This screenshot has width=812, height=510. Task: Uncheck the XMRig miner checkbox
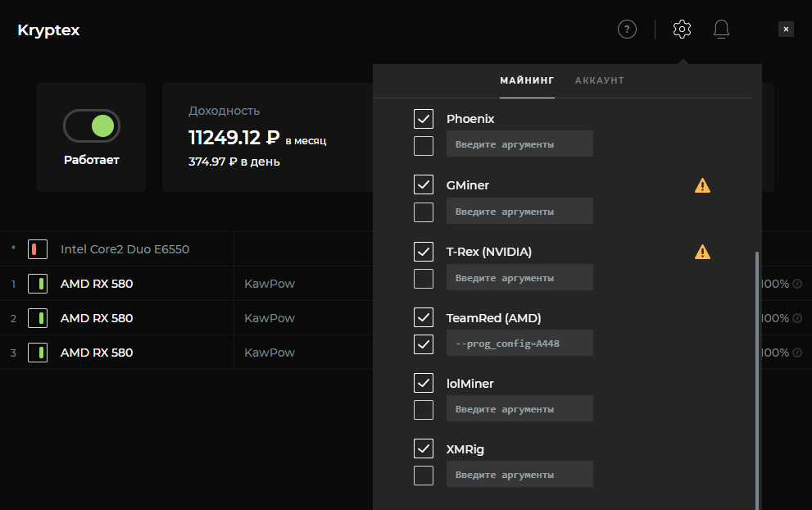click(x=424, y=449)
